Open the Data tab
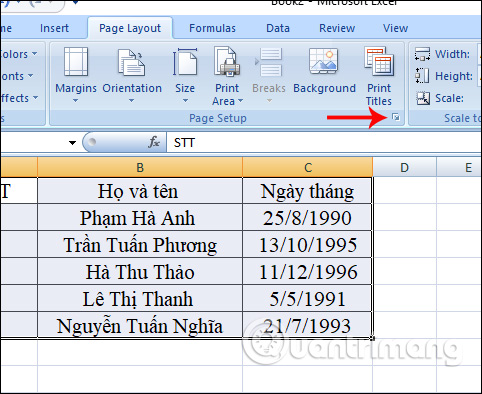Image resolution: width=482 pixels, height=394 pixels. [x=278, y=28]
